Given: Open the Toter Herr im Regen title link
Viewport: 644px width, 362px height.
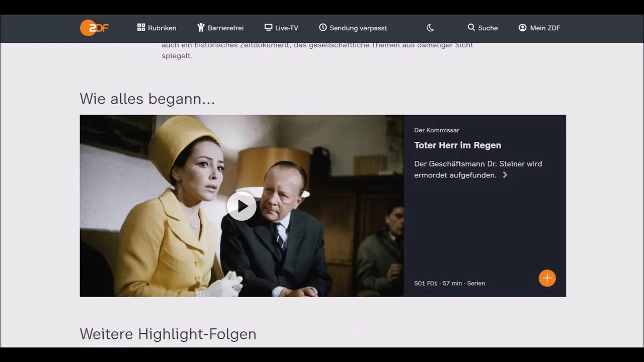Looking at the screenshot, I should point(458,145).
